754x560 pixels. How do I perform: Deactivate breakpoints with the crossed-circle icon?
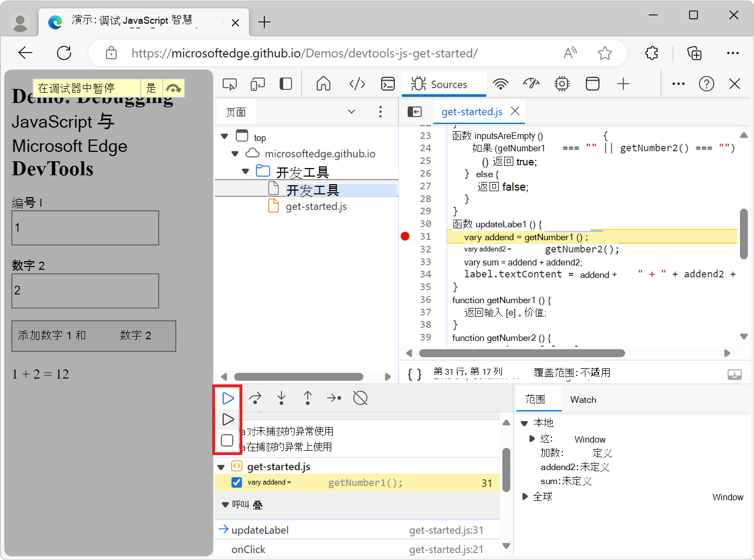pyautogui.click(x=360, y=398)
